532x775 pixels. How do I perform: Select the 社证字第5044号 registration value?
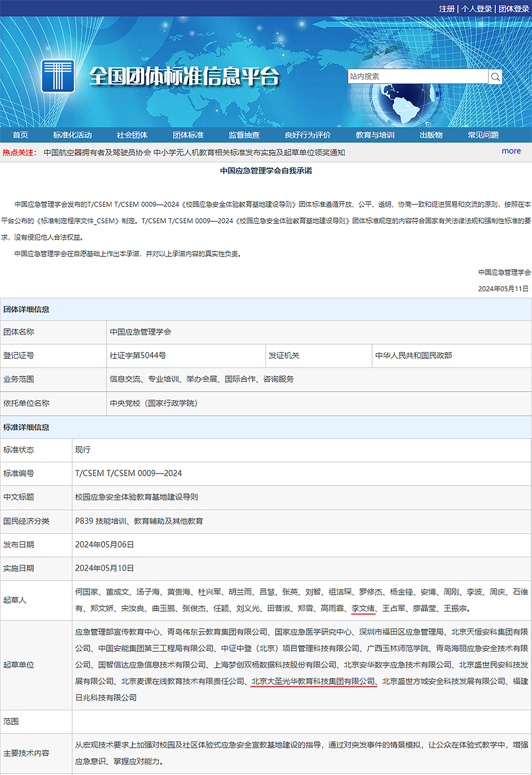(x=186, y=356)
